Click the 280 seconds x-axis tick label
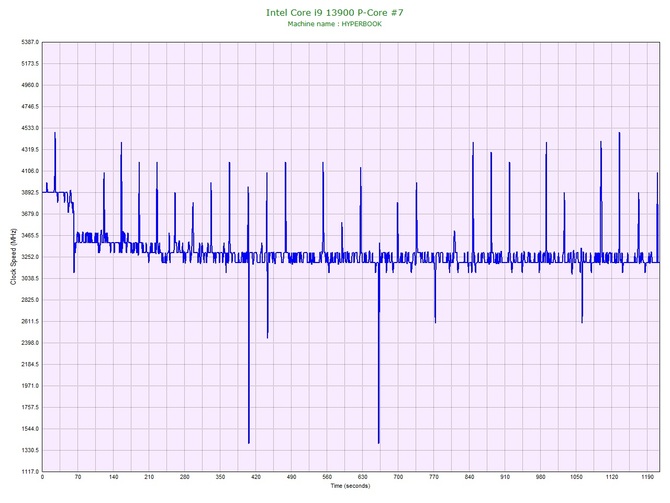Viewport: 670px width, 503px height. pos(185,477)
